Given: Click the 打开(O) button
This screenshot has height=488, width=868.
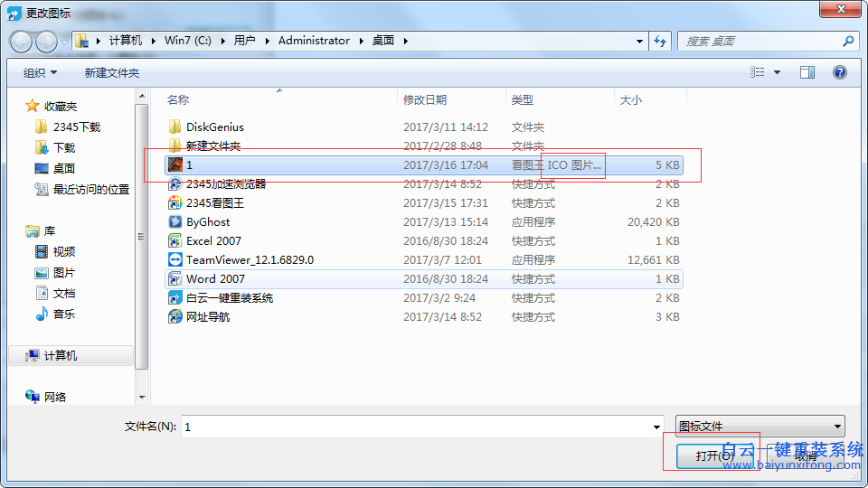Looking at the screenshot, I should click(713, 455).
